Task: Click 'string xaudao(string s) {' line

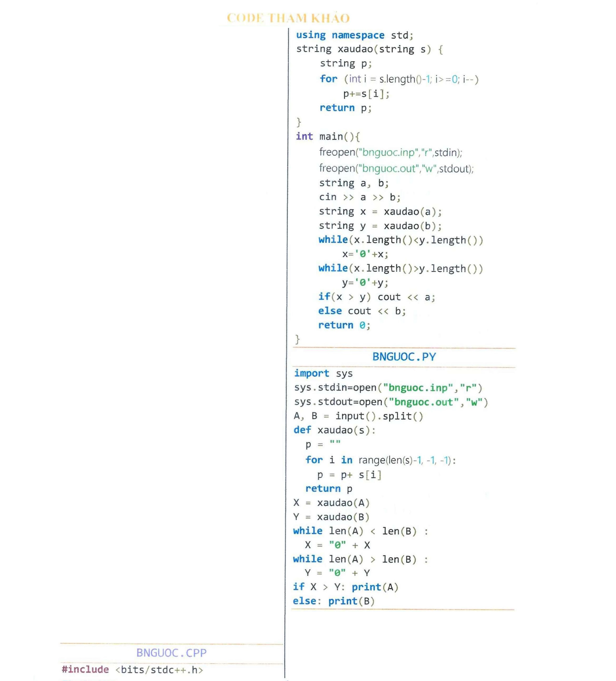Action: point(369,49)
